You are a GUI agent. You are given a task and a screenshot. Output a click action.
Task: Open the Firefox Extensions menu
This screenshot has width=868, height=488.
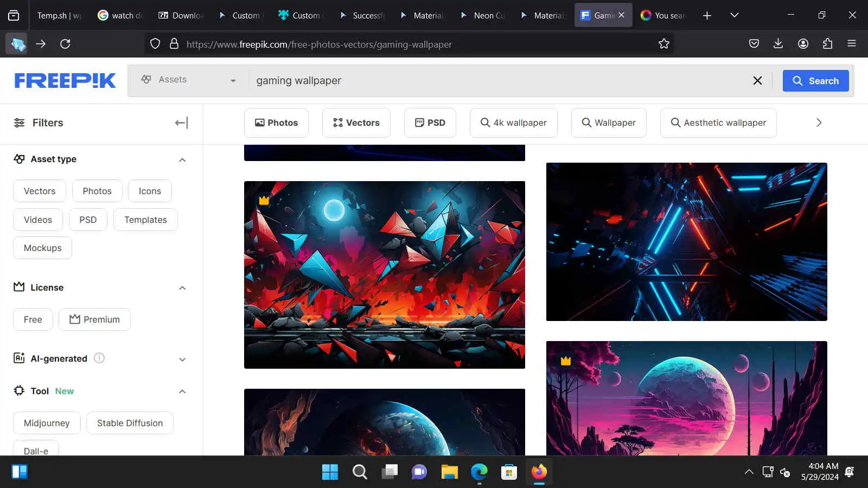pos(827,44)
